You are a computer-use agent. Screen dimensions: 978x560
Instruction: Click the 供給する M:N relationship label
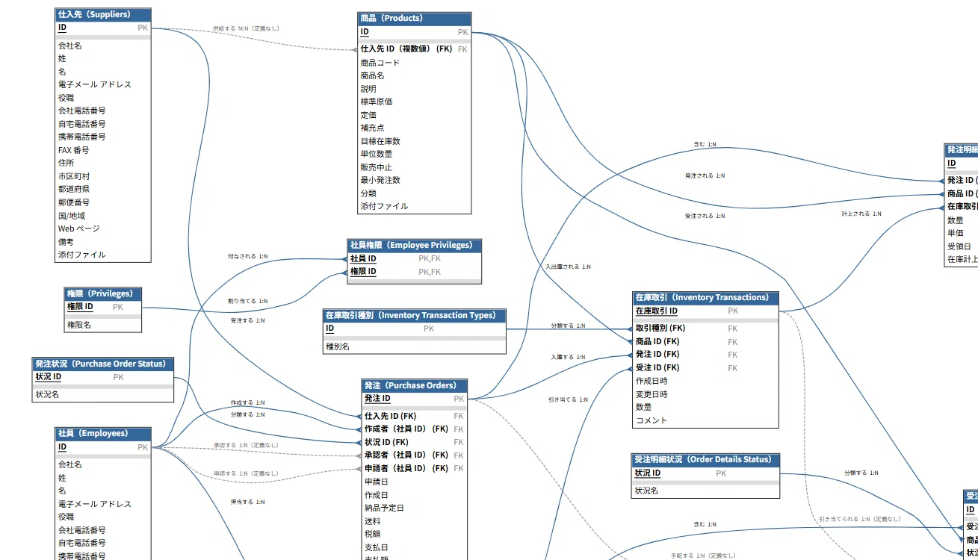click(246, 28)
